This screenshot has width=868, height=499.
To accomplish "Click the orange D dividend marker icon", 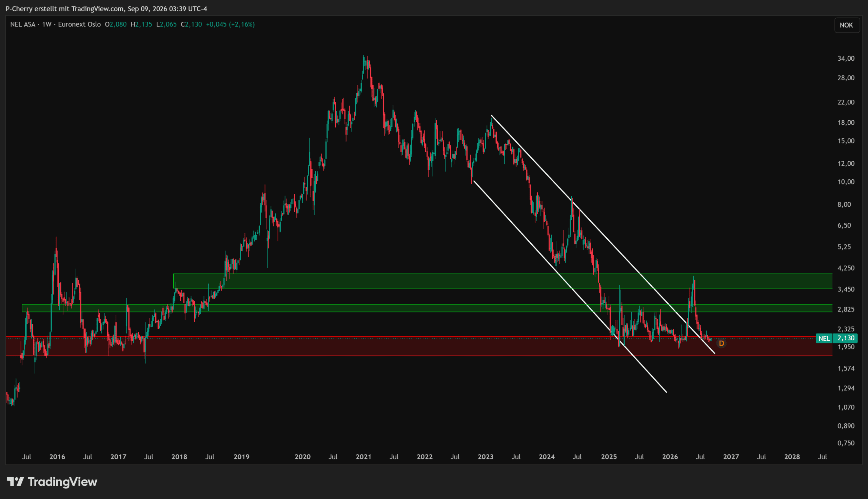I will point(721,343).
